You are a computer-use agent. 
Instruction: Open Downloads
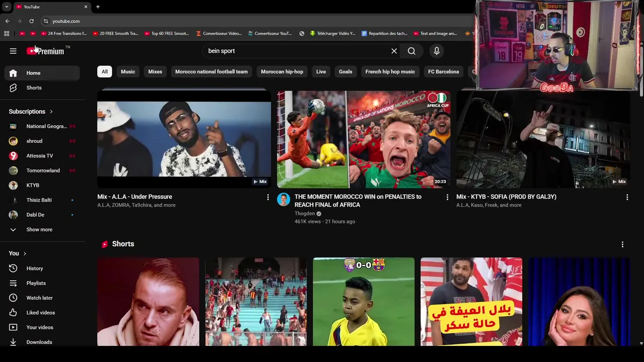pyautogui.click(x=42, y=342)
